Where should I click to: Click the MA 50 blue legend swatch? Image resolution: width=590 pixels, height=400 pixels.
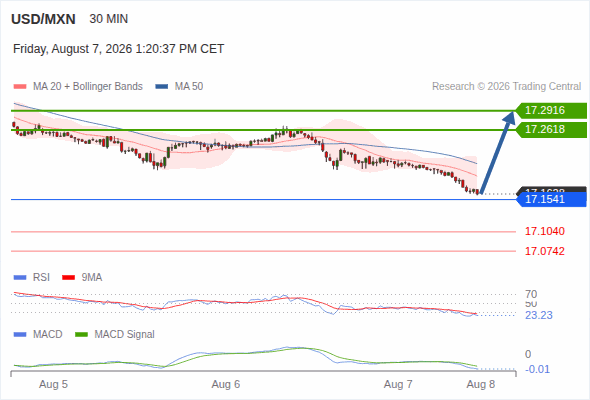click(162, 87)
